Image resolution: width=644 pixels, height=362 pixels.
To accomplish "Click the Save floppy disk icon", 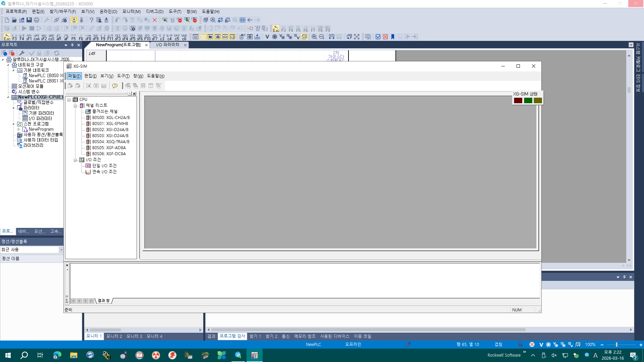I will (29, 20).
